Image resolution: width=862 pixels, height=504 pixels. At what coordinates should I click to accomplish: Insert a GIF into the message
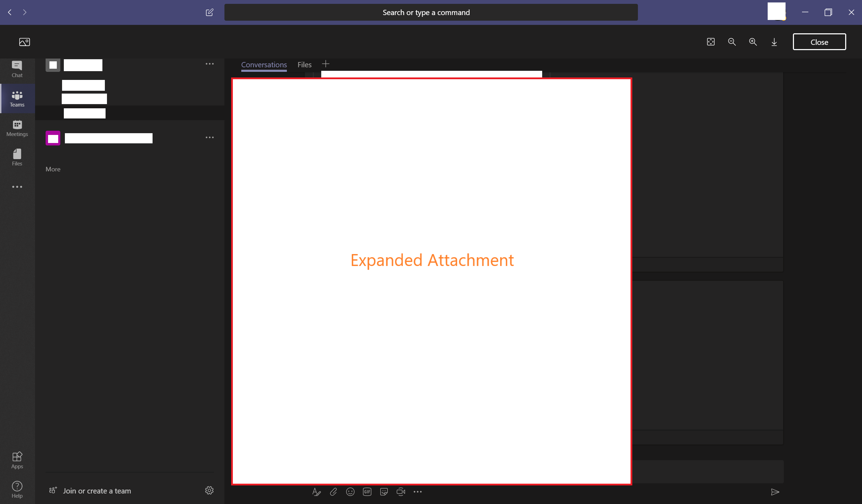[x=367, y=492]
